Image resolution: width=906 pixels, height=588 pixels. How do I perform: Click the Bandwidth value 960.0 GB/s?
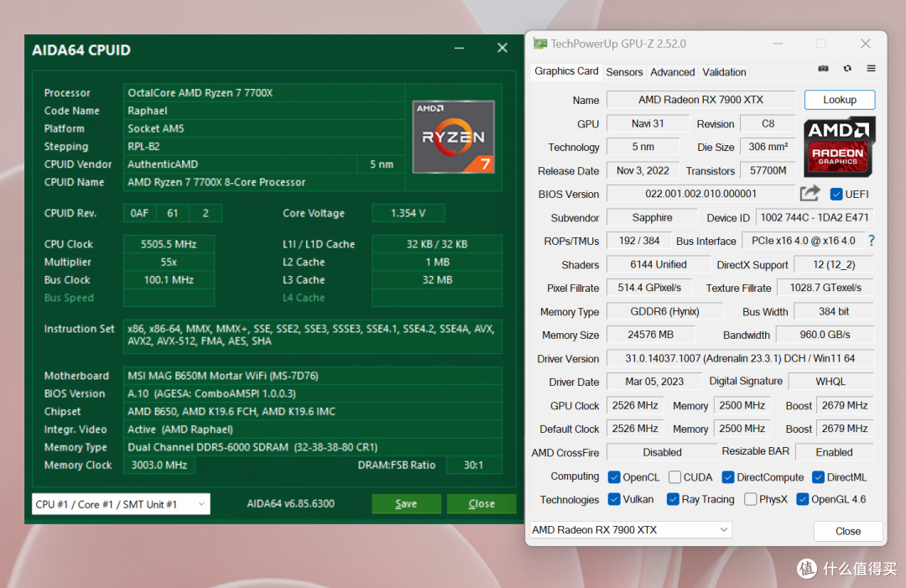[x=825, y=335]
